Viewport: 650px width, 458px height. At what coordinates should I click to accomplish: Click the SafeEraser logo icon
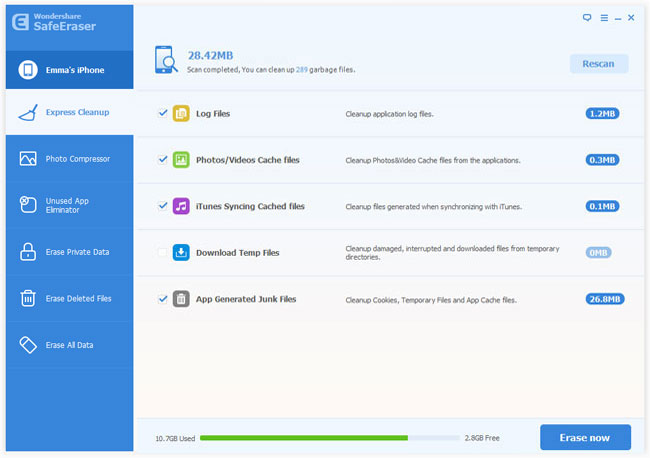tap(20, 22)
